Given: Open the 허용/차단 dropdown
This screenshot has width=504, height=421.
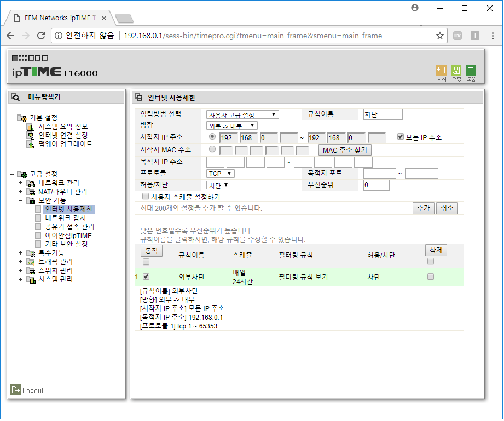Looking at the screenshot, I should [x=219, y=186].
